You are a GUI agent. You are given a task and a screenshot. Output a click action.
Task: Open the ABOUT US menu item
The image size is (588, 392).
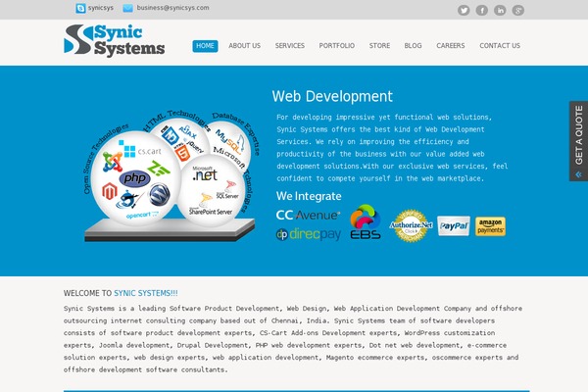pyautogui.click(x=244, y=46)
